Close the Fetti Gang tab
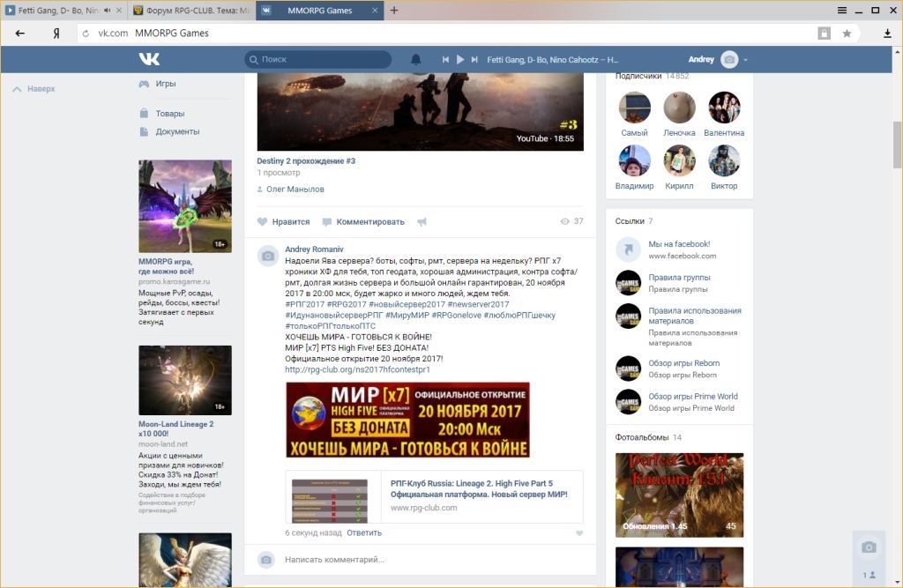This screenshot has width=903, height=588. [119, 11]
